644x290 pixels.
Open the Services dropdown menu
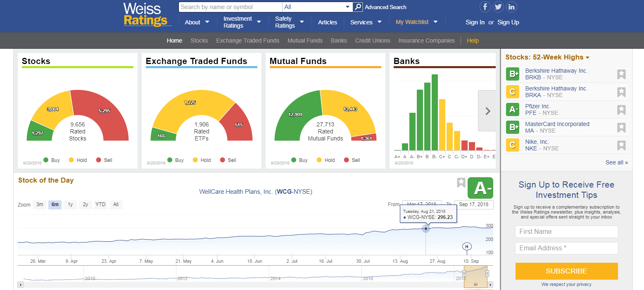(365, 22)
